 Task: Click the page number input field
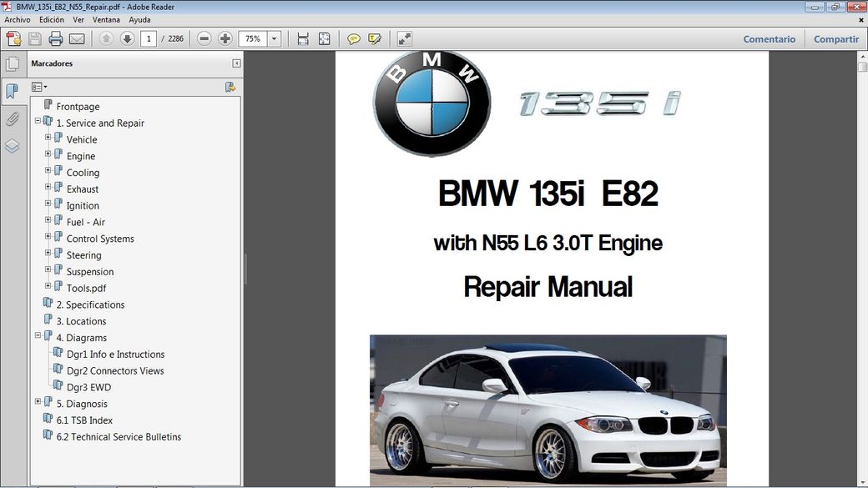point(149,39)
